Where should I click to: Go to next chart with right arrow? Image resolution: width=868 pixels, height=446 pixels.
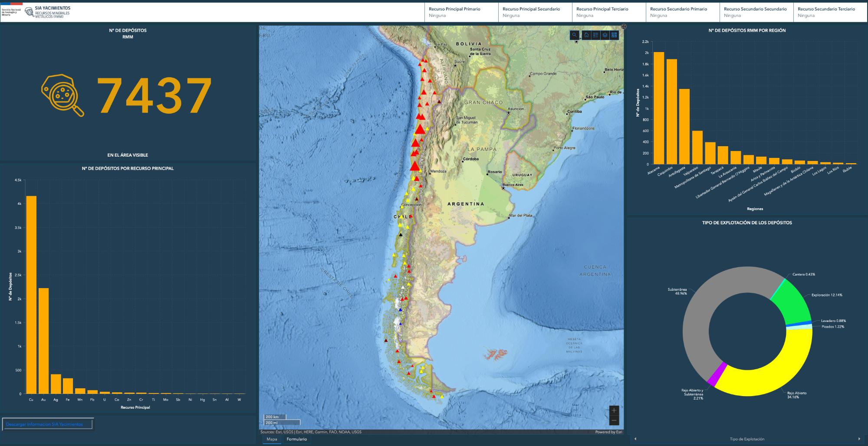point(859,439)
